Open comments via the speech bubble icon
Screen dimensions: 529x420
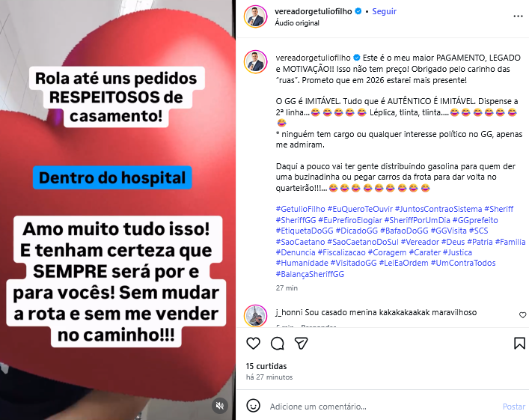click(278, 344)
